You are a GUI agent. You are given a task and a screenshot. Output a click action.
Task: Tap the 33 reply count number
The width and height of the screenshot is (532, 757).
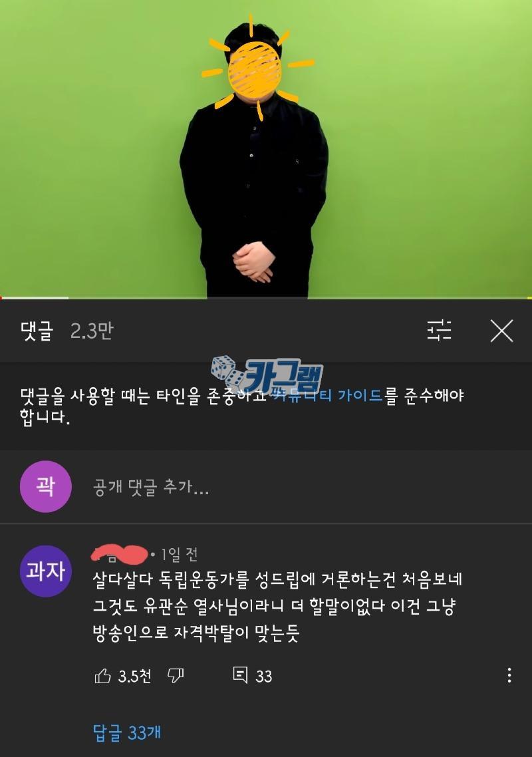pyautogui.click(x=263, y=677)
